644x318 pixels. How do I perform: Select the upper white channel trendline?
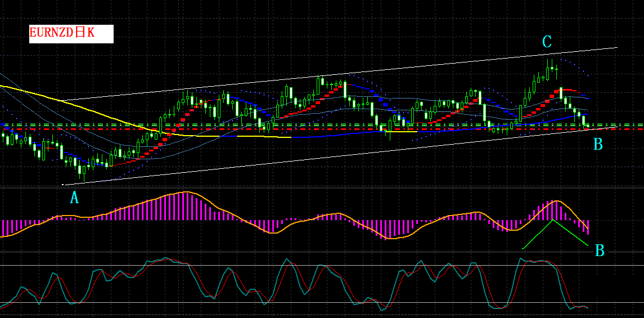point(339,74)
